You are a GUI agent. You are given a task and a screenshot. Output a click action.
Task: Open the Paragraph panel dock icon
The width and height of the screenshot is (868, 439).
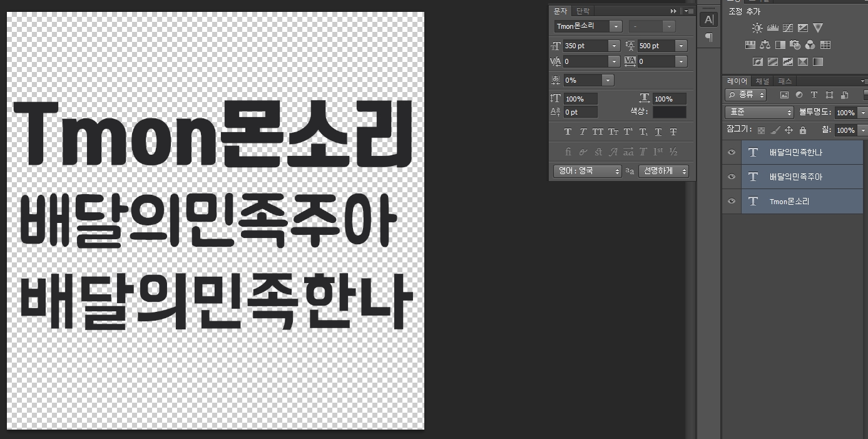pyautogui.click(x=708, y=38)
